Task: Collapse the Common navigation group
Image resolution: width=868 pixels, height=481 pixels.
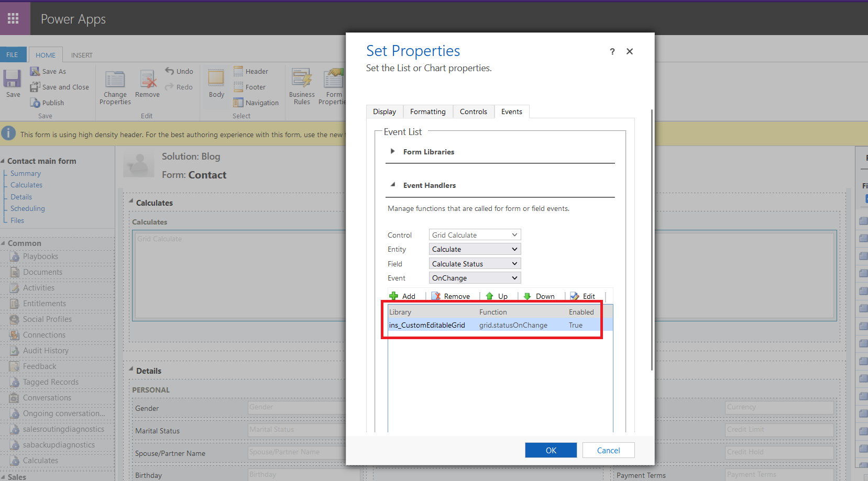Action: (3, 243)
